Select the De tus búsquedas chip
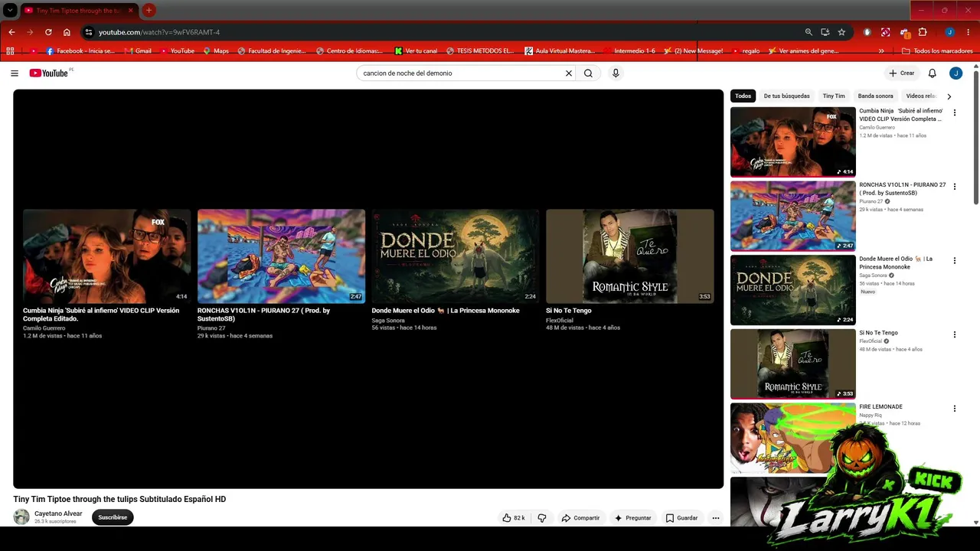 pos(786,96)
